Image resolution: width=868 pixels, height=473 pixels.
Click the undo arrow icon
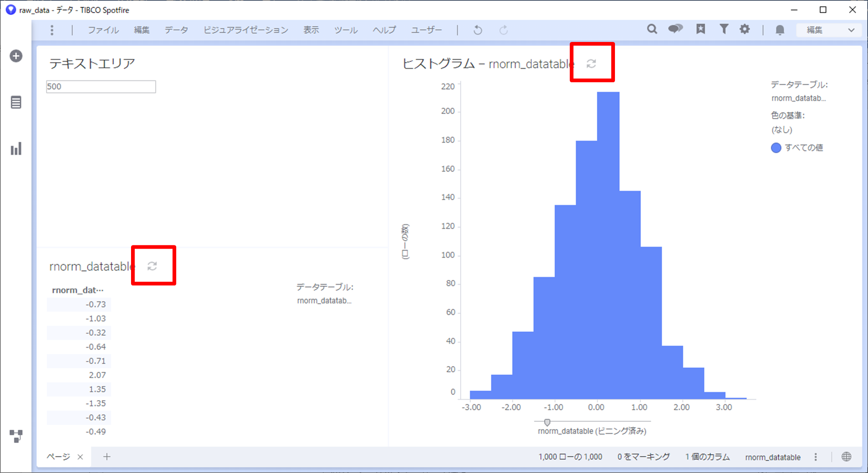pyautogui.click(x=478, y=30)
